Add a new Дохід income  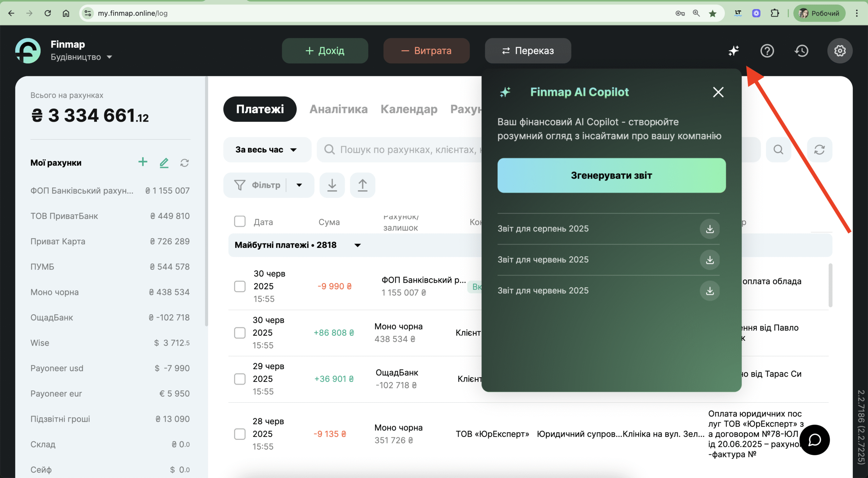(325, 51)
